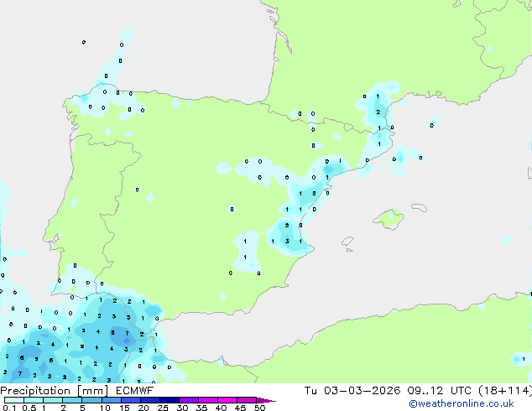The image size is (532, 411).
Task: Click legend scale value '50'
Action: [259, 408]
